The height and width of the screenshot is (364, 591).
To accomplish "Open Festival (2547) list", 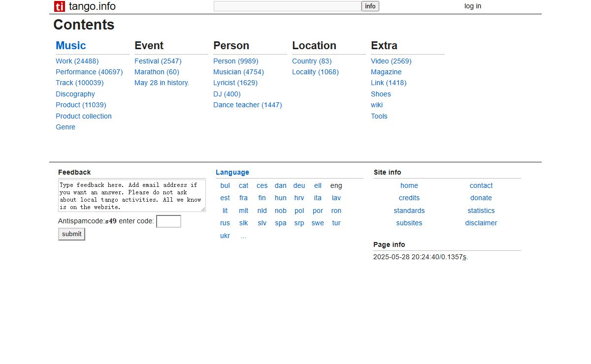I will pyautogui.click(x=158, y=61).
